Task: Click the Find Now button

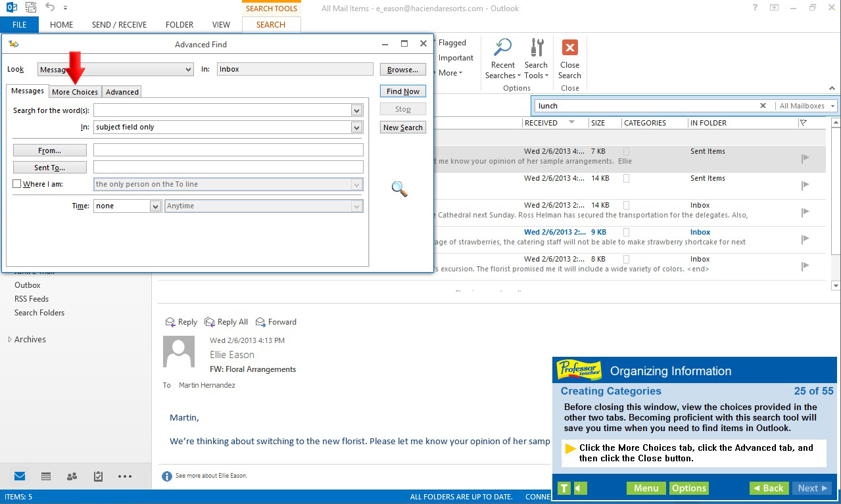Action: point(402,91)
